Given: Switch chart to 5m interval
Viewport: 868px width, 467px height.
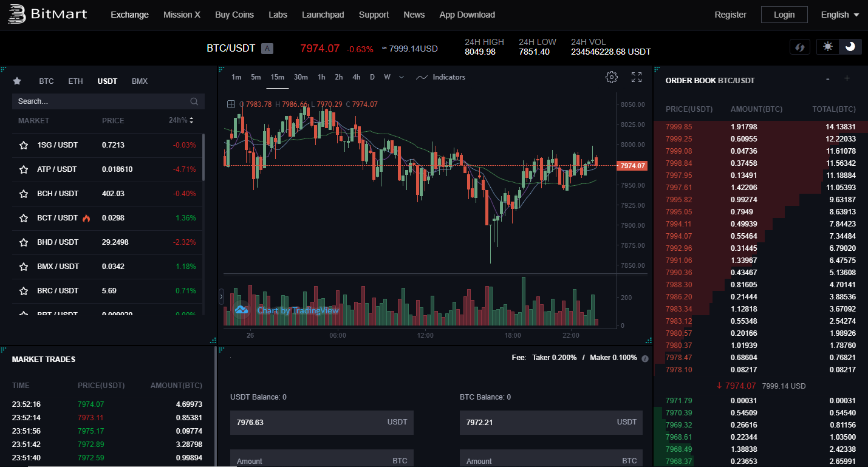Looking at the screenshot, I should coord(256,77).
